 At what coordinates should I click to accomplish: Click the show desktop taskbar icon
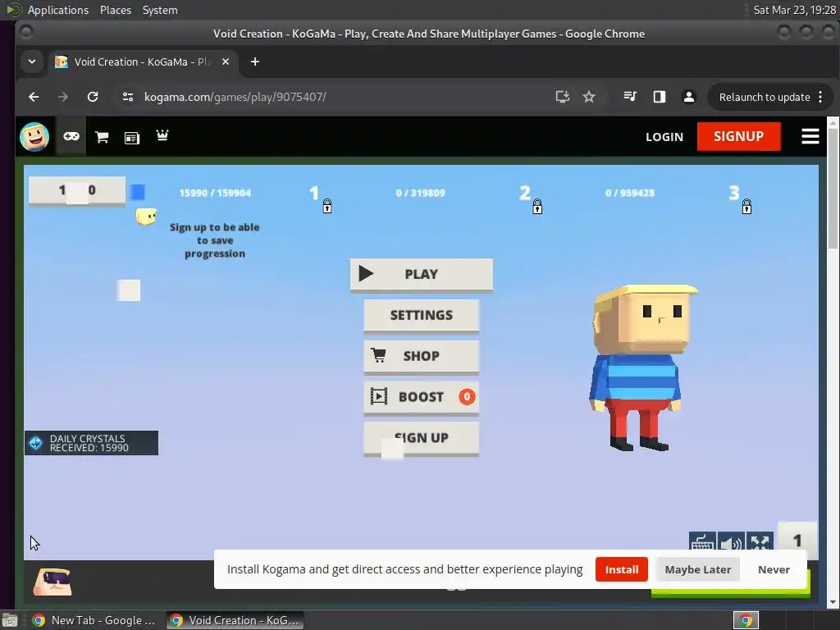(10, 620)
